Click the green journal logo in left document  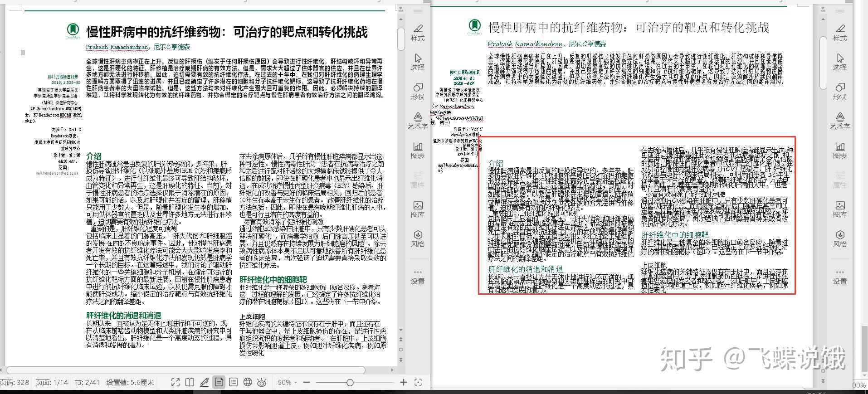point(73,30)
